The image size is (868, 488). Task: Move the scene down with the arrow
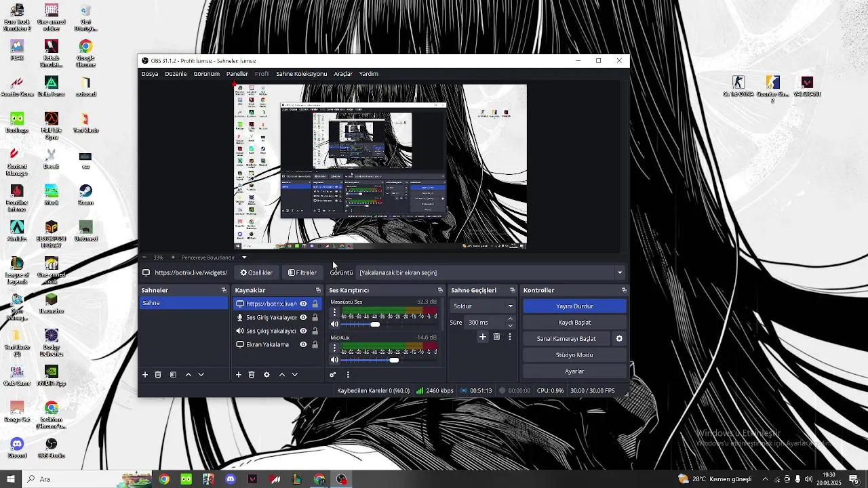pyautogui.click(x=201, y=375)
